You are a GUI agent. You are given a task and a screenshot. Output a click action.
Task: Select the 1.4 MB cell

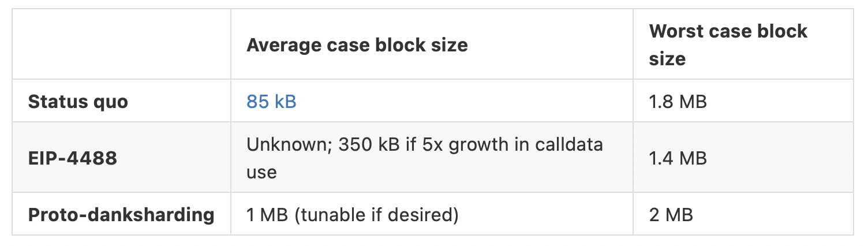[678, 158]
